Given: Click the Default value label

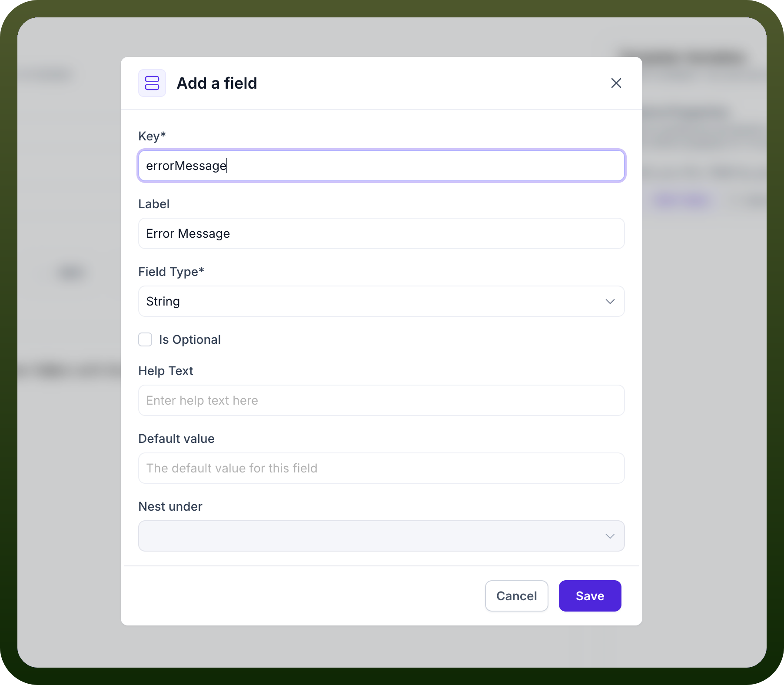Looking at the screenshot, I should [x=176, y=439].
